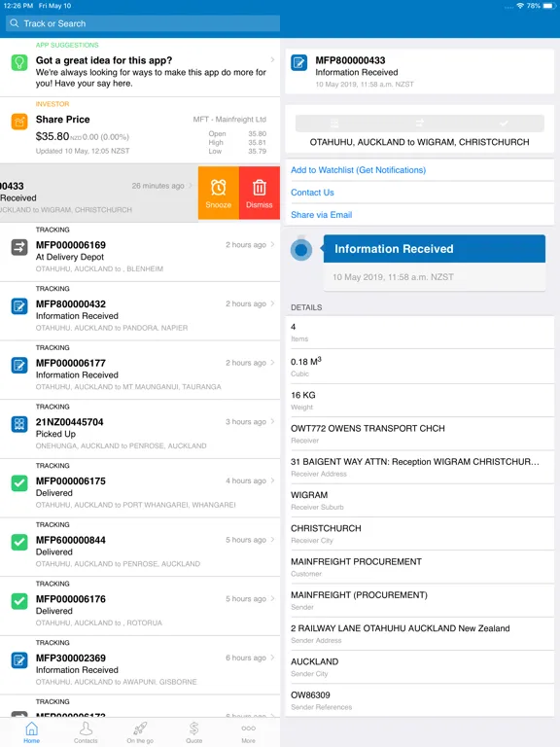The height and width of the screenshot is (747, 560).
Task: Select tracking number MFP000006177
Action: [x=71, y=363]
